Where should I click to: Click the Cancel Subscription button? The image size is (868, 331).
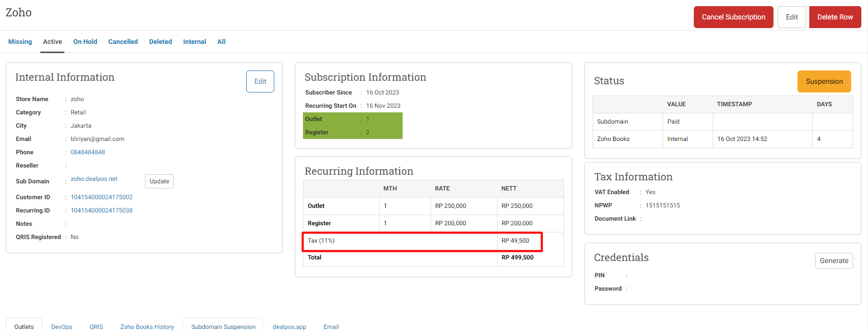point(733,17)
